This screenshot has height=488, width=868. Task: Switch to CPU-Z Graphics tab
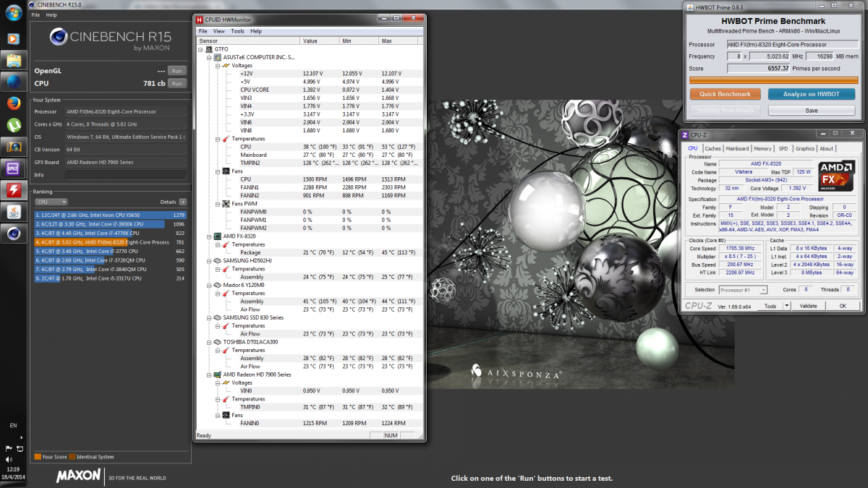805,148
